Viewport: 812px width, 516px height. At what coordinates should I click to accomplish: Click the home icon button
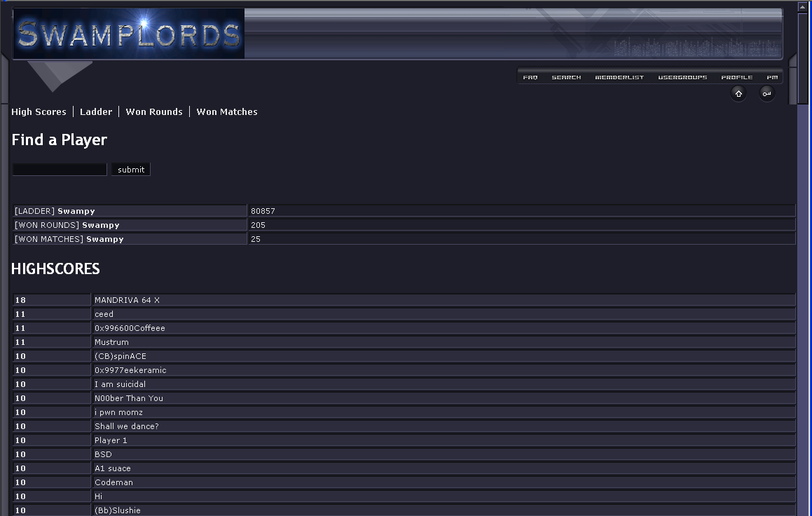[x=738, y=94]
